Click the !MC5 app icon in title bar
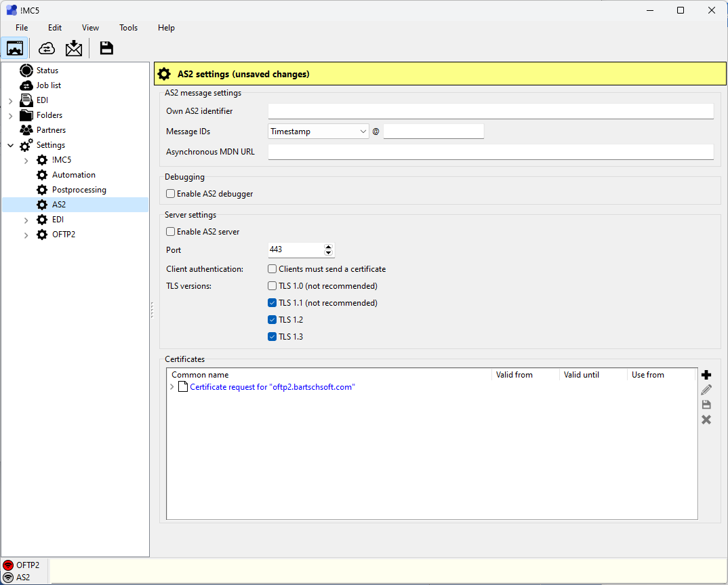Image resolution: width=728 pixels, height=585 pixels. pos(12,10)
